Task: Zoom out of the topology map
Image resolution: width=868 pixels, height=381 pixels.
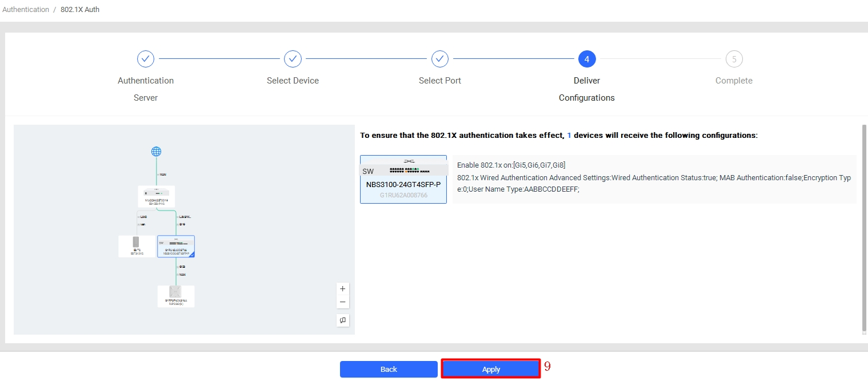Action: click(342, 302)
